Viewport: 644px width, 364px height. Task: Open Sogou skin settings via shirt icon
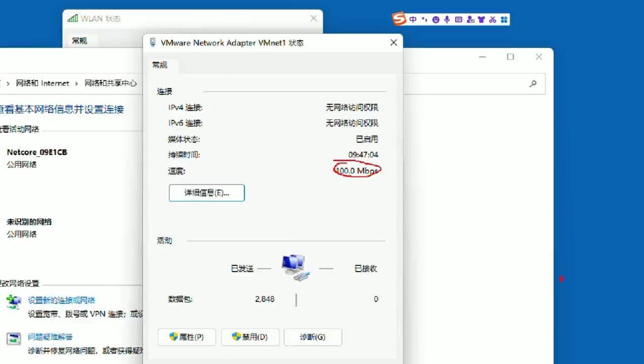click(481, 19)
